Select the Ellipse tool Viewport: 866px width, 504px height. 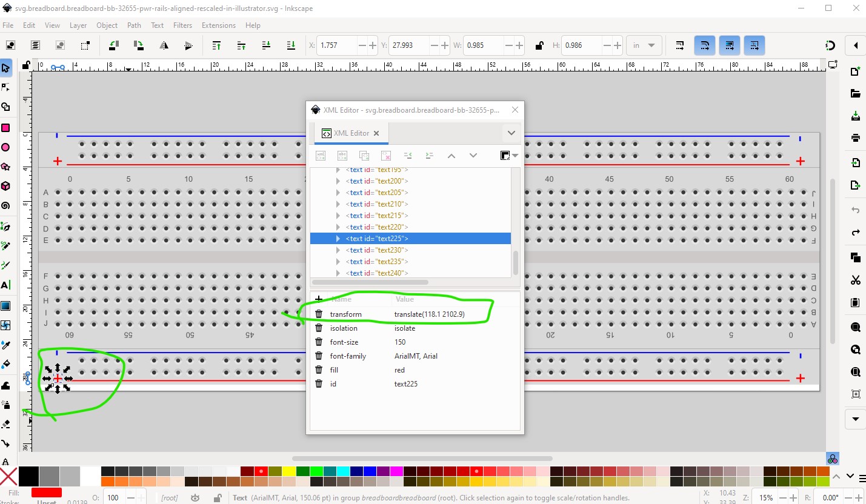(x=6, y=147)
